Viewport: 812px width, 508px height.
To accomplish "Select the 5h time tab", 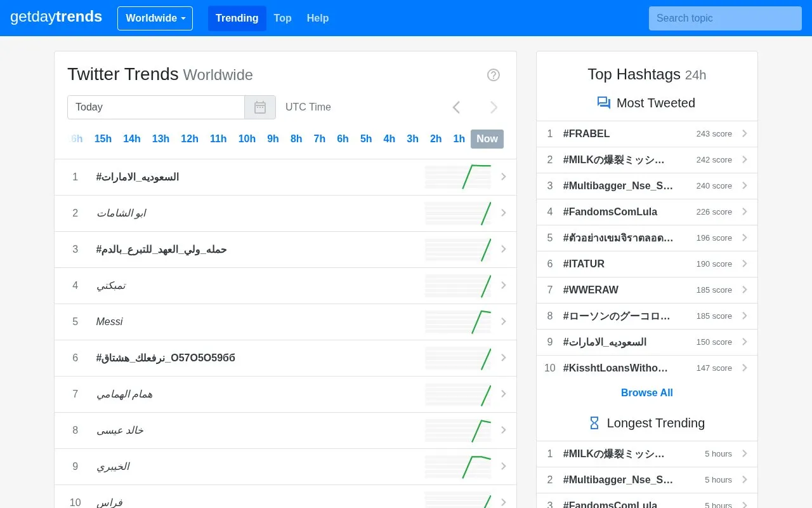I will coord(366,139).
